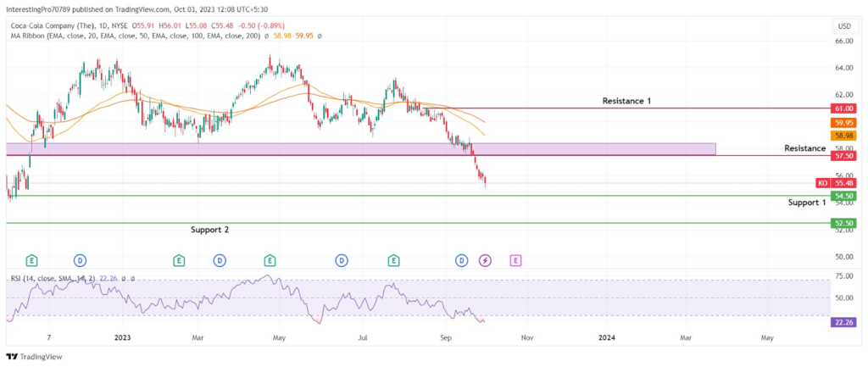Click the USD currency button
Image resolution: width=868 pixels, height=367 pixels.
[x=845, y=26]
